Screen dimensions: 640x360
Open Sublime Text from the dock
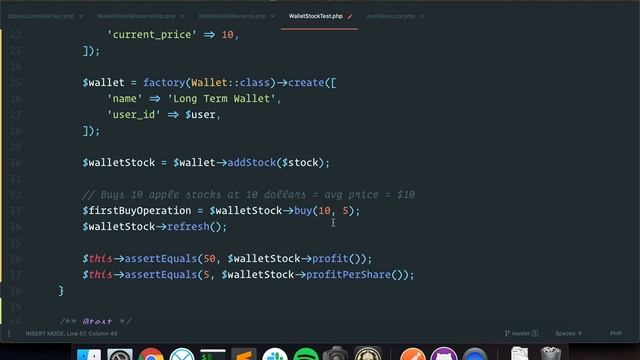coord(244,354)
